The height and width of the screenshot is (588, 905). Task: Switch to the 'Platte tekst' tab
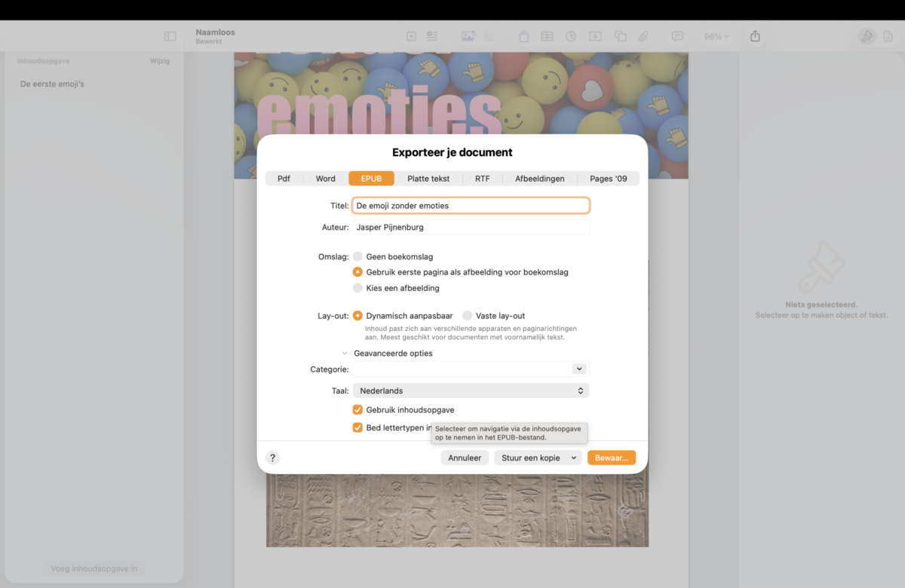pyautogui.click(x=428, y=179)
